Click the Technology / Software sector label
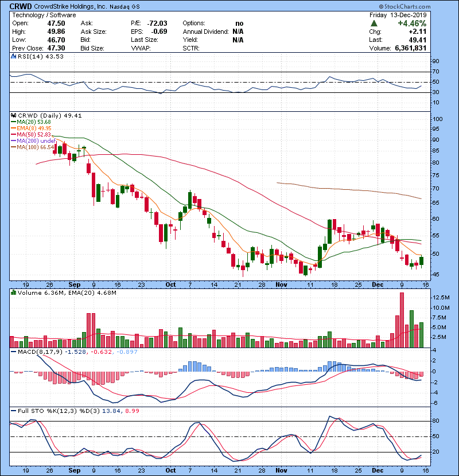This screenshot has width=459, height=476. pos(44,15)
